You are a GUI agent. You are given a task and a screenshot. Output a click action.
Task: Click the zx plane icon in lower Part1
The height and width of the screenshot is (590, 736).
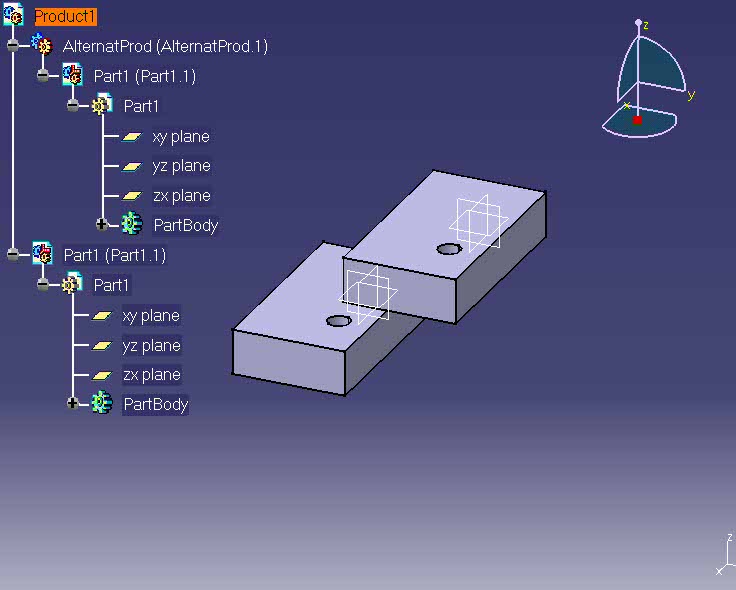click(x=102, y=375)
